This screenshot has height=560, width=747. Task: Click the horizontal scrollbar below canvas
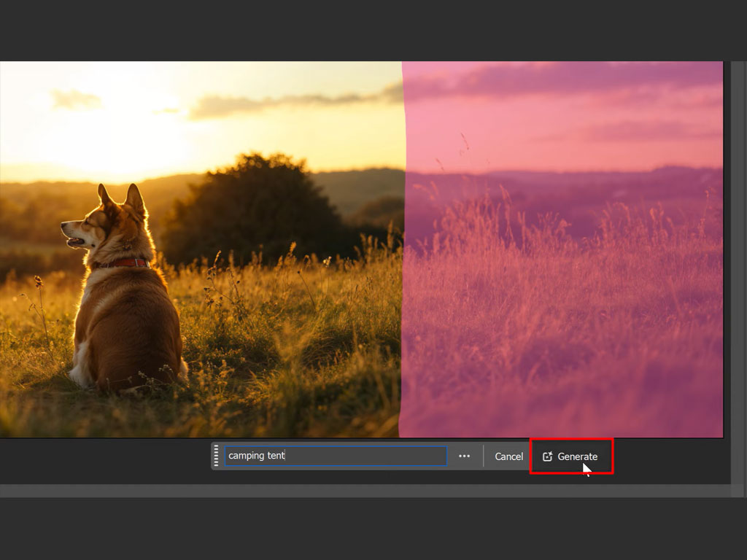(x=365, y=491)
